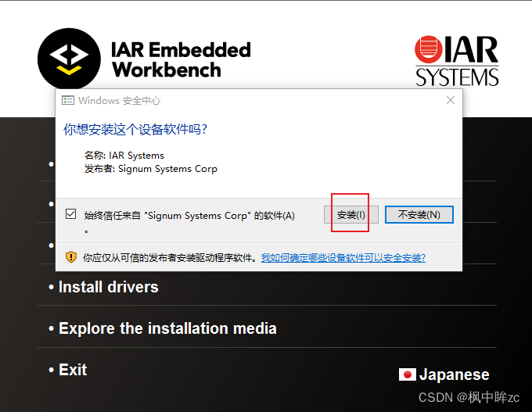Viewport: 532px width, 412px height.
Task: Select Explore the installation media option
Action: [167, 328]
